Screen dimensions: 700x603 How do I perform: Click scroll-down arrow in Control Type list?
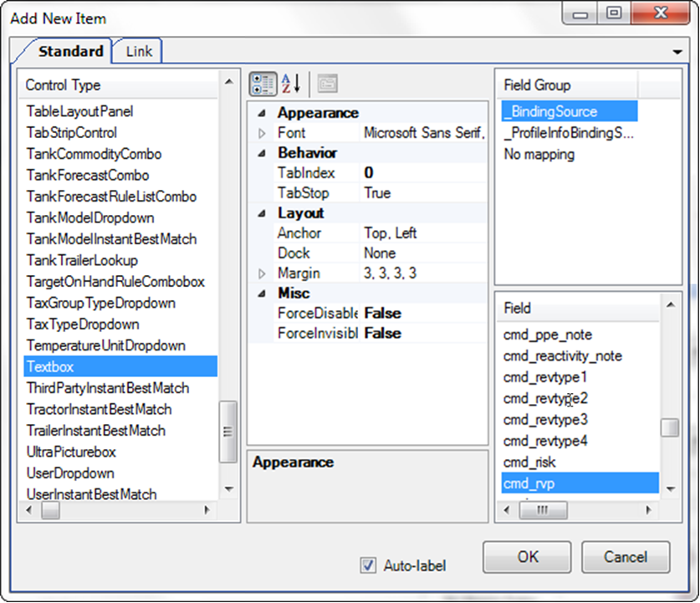[229, 489]
